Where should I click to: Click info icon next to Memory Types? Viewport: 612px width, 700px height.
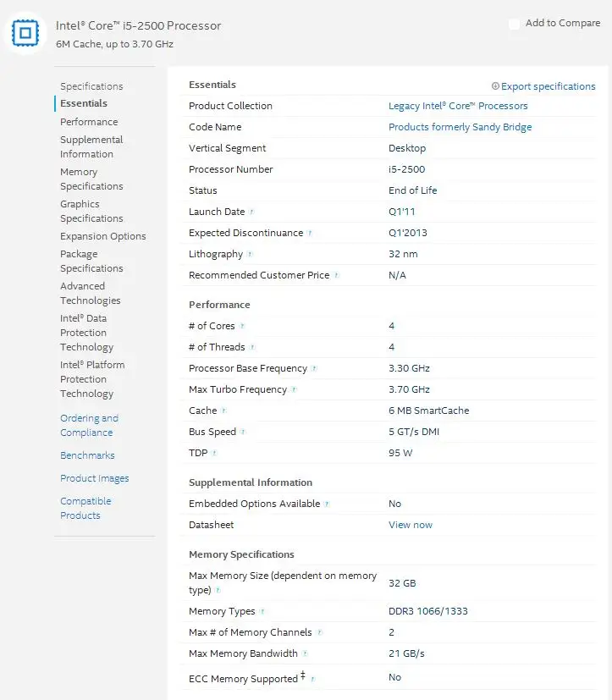[x=262, y=611]
